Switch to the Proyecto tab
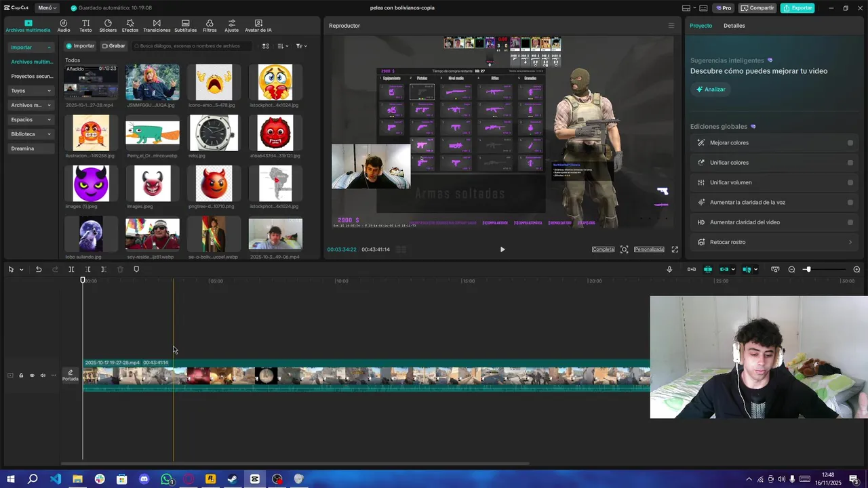The width and height of the screenshot is (868, 488). [x=701, y=26]
